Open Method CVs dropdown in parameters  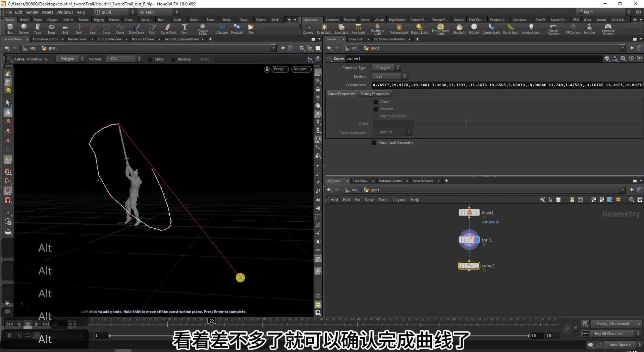point(389,76)
